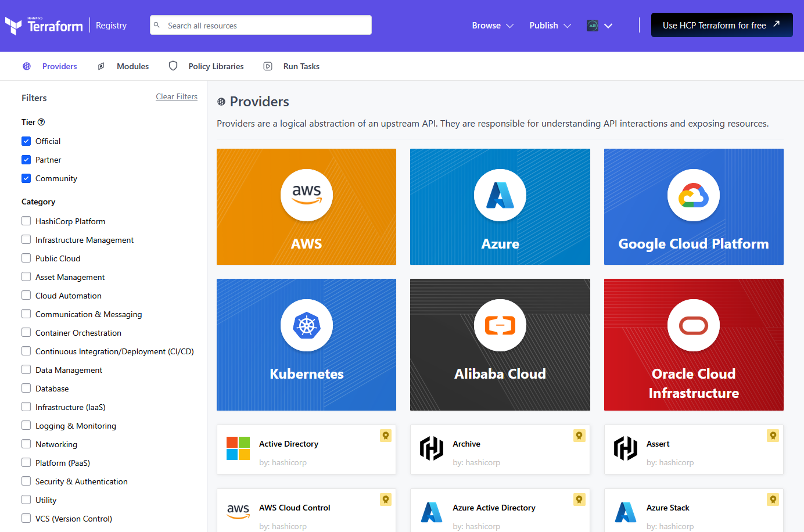
Task: Click official badge on AWS Cloud Control card
Action: pyautogui.click(x=386, y=499)
